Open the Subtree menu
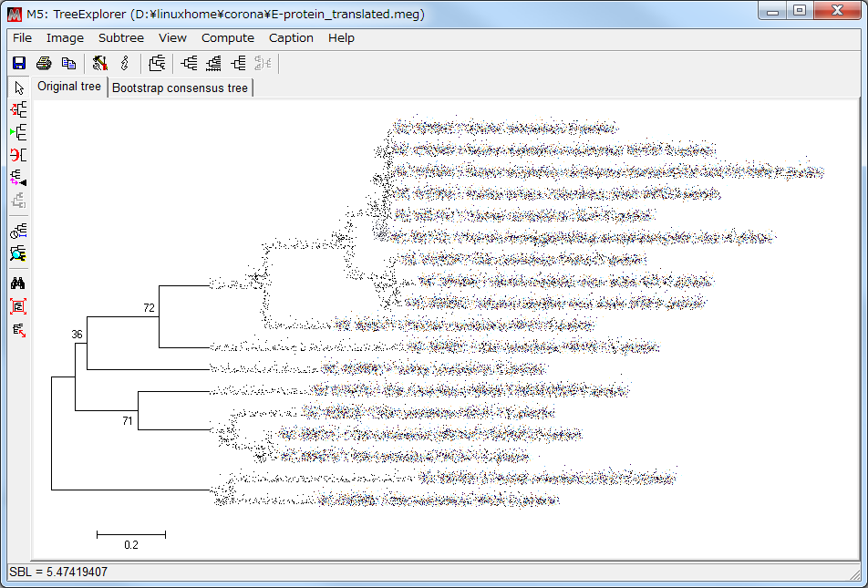The width and height of the screenshot is (868, 588). pos(121,37)
